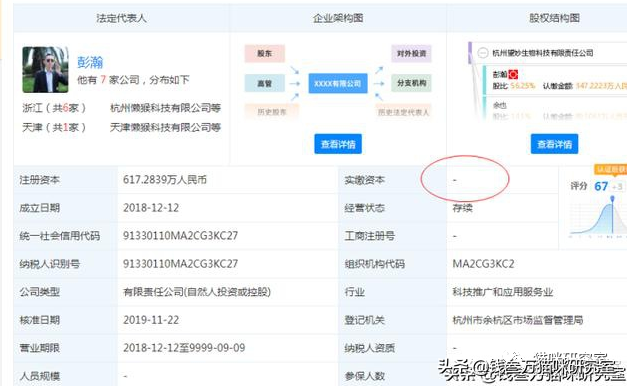This screenshot has height=386, width=627.
Task: Select the 对外投资 box in diagram
Action: tap(411, 54)
